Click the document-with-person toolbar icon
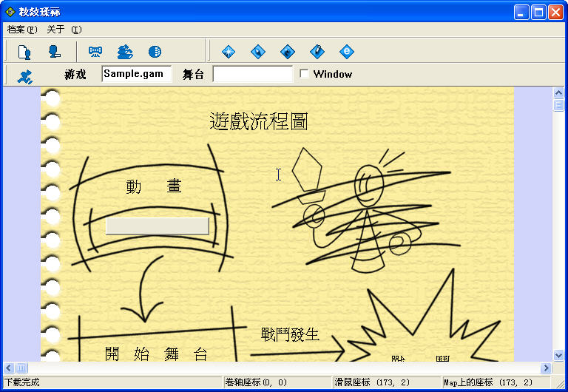568x392 pixels. pyautogui.click(x=24, y=52)
